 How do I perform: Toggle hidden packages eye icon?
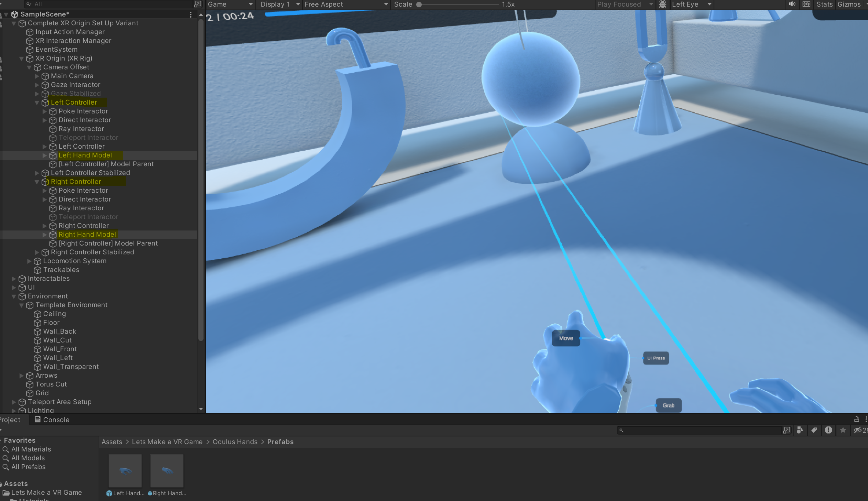click(857, 430)
